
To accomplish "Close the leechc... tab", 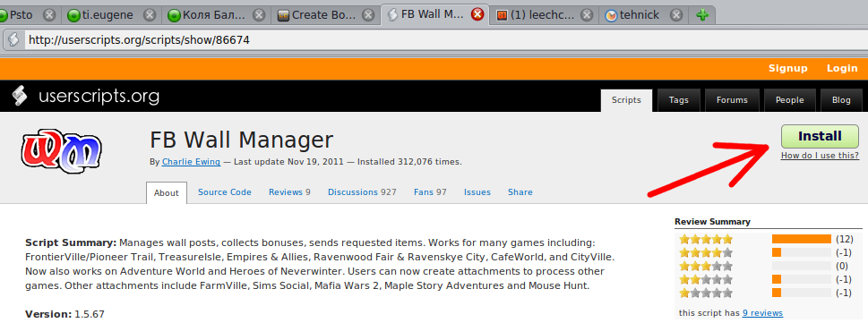I will click(587, 15).
